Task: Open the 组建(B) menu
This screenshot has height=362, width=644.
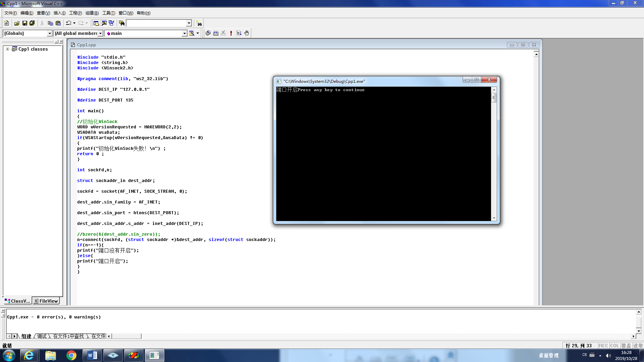Action: pos(92,13)
